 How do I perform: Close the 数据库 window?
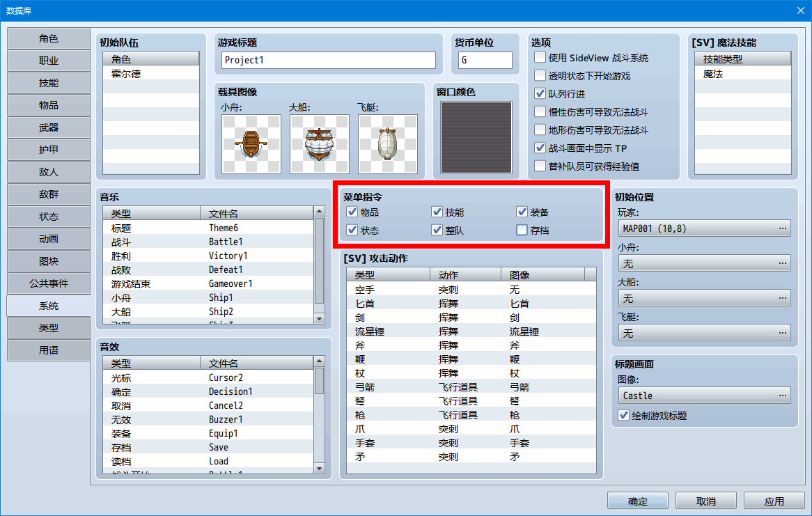point(801,10)
